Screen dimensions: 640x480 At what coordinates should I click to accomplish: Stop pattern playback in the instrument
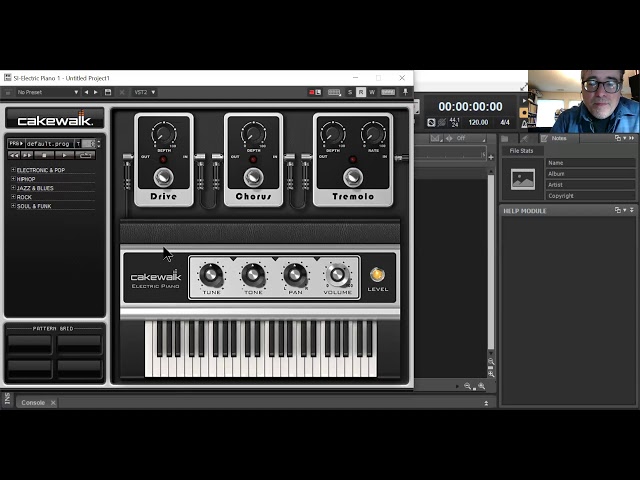44,155
